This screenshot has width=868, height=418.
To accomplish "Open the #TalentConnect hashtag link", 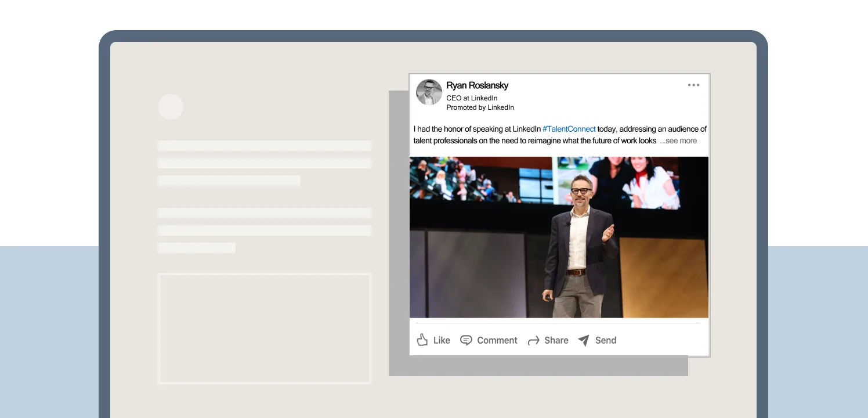I will click(x=569, y=129).
